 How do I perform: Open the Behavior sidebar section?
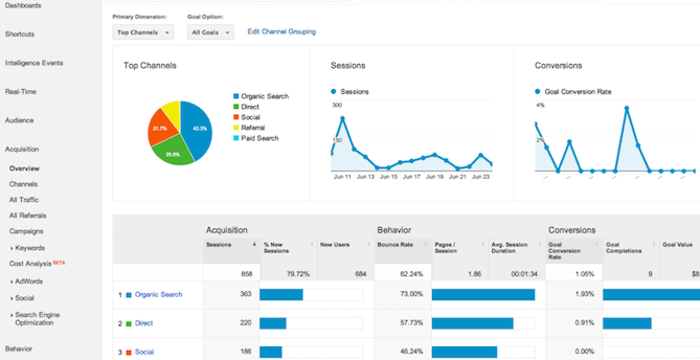(x=18, y=349)
